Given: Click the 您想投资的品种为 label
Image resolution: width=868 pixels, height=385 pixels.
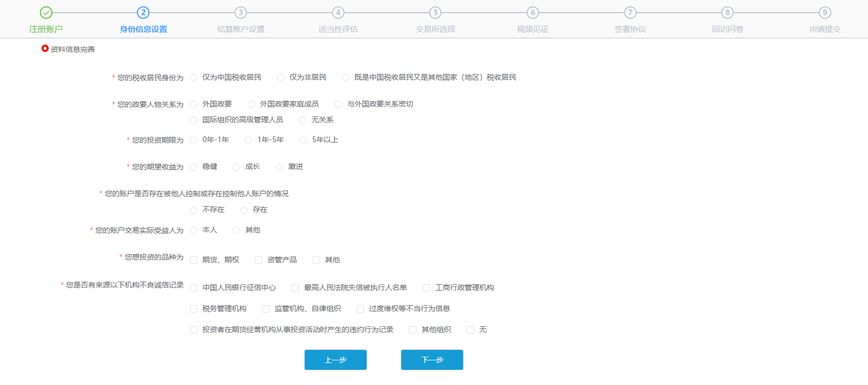Looking at the screenshot, I should coord(154,257).
